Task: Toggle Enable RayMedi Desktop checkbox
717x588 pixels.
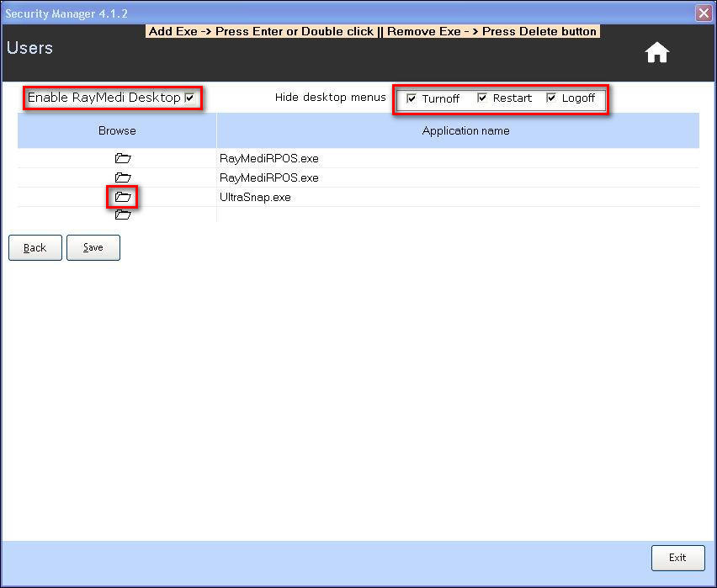Action: (189, 98)
